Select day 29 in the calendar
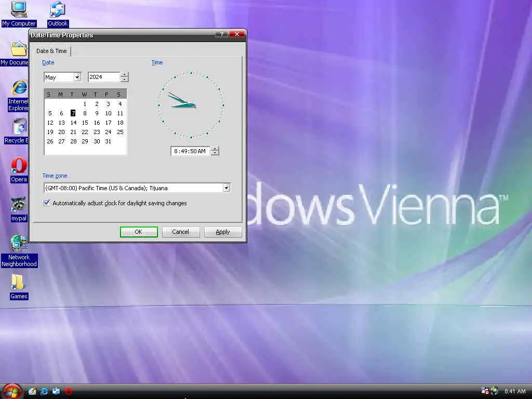Viewport: 532px width, 399px height. pyautogui.click(x=85, y=141)
